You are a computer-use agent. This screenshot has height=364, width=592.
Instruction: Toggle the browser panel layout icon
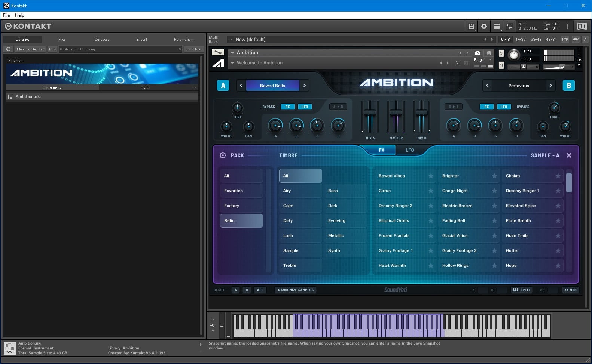497,26
